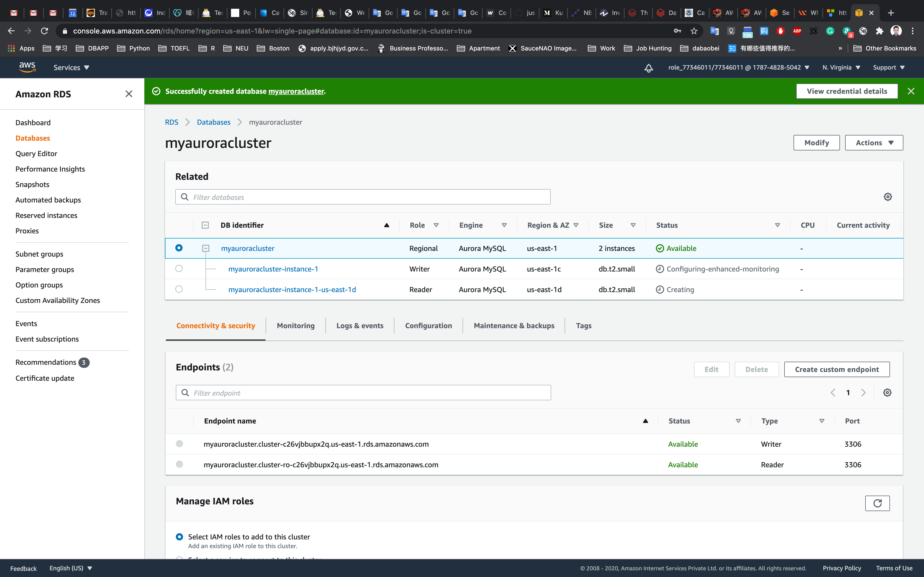Select the us-east-1d reader instance radio
Screen dimensions: 924x577
[x=179, y=289]
